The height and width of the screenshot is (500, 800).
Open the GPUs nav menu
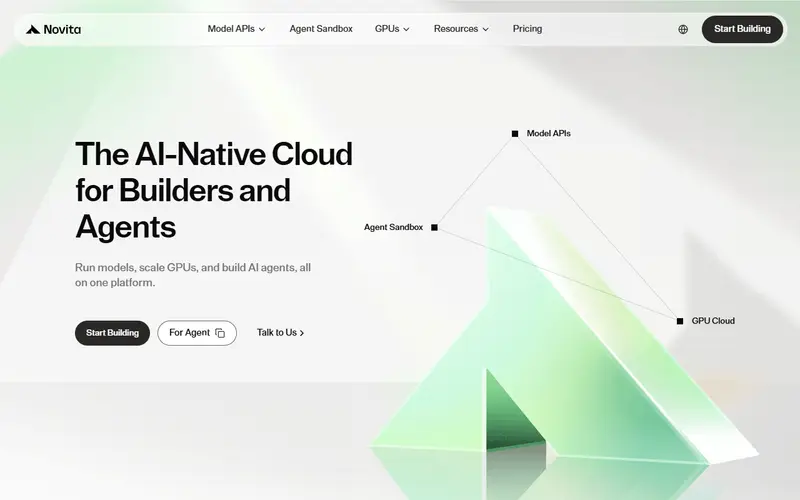(x=392, y=29)
